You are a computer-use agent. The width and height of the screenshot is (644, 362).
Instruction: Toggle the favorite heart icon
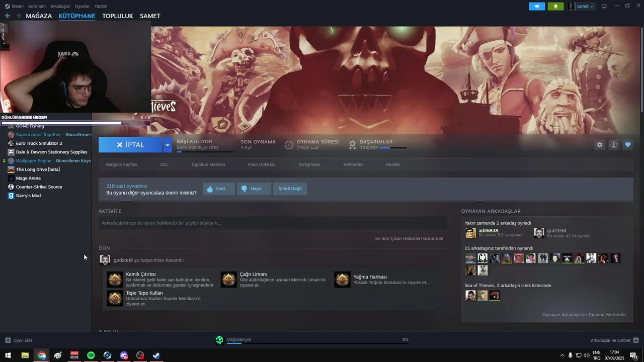(627, 145)
